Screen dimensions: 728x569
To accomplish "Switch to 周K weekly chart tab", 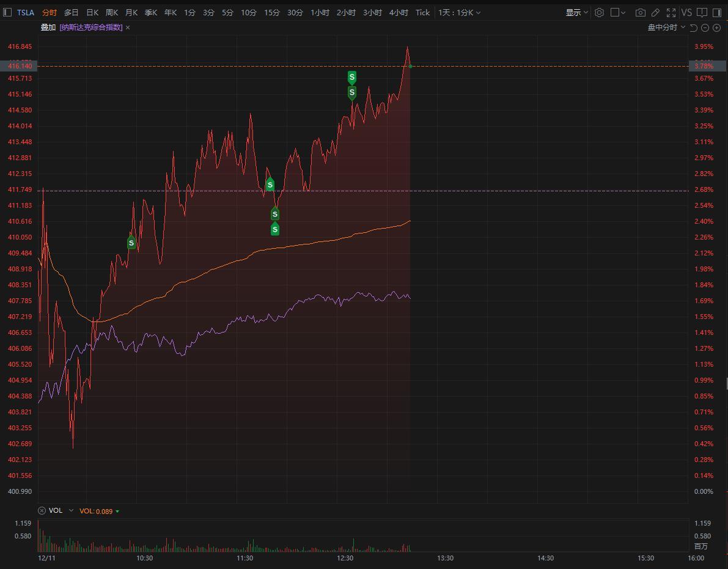I will pos(112,13).
